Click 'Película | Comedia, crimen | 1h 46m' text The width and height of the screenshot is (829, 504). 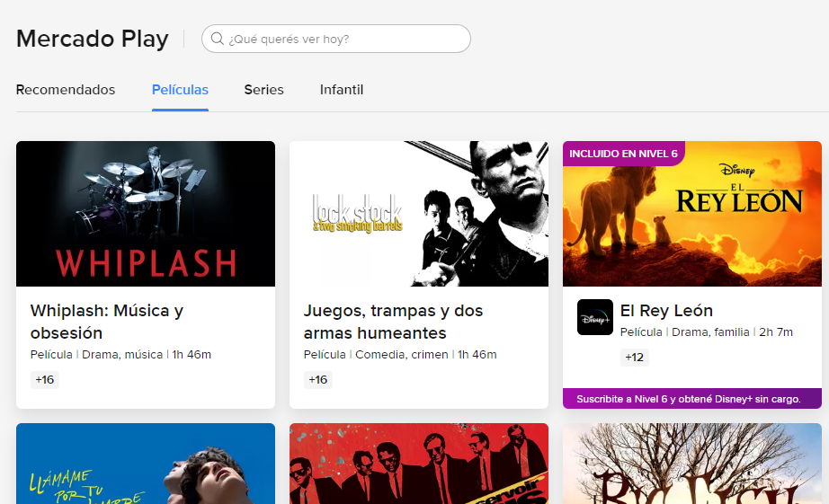tap(400, 355)
